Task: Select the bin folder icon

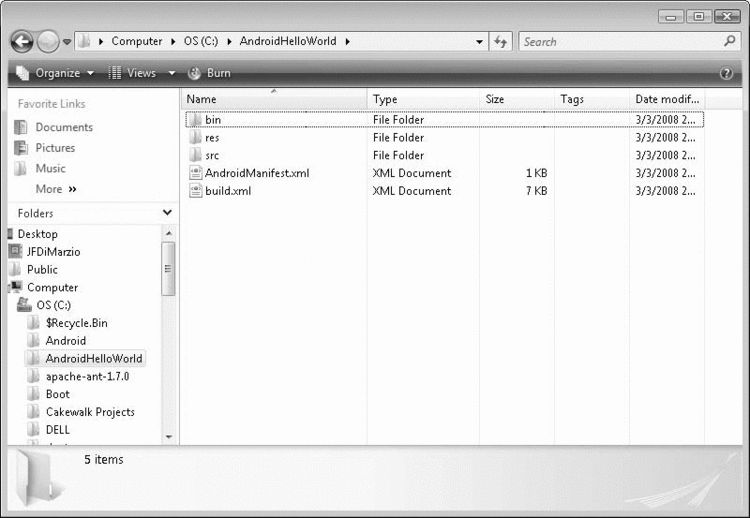Action: pos(195,119)
